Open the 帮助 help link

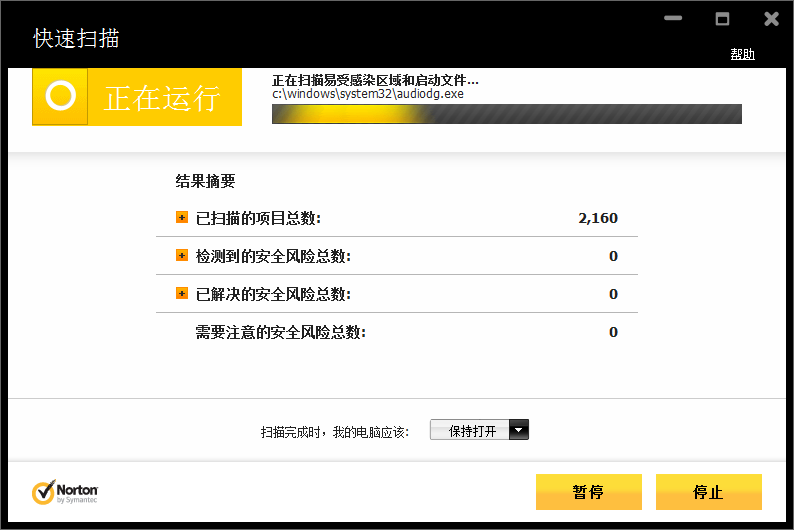click(x=742, y=54)
